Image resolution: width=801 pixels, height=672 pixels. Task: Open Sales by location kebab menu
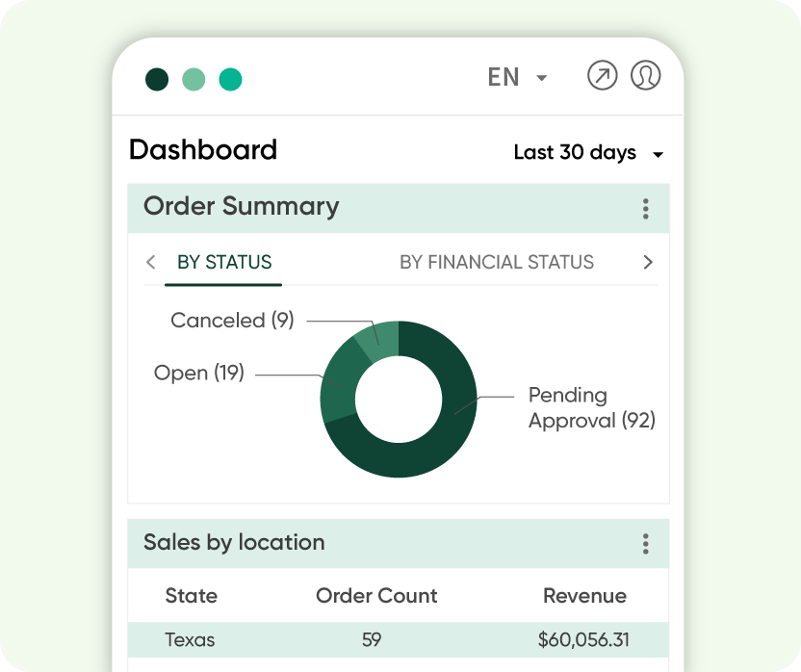tap(646, 544)
